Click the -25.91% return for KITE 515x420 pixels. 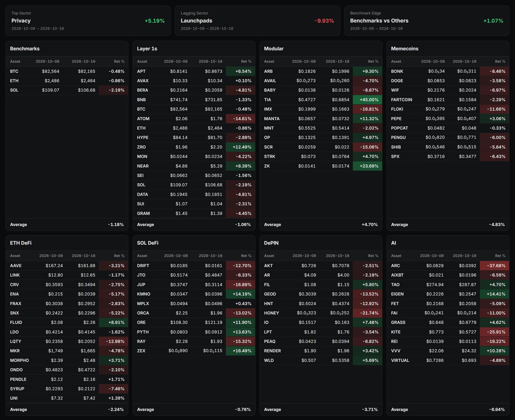point(494,332)
